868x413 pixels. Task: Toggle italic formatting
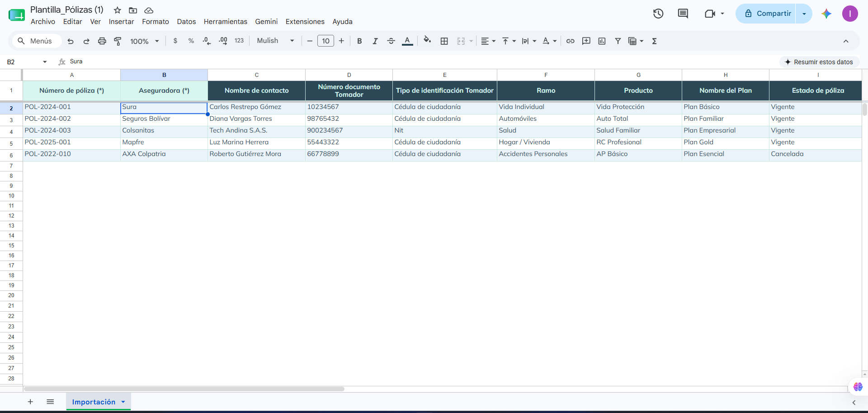pyautogui.click(x=375, y=41)
